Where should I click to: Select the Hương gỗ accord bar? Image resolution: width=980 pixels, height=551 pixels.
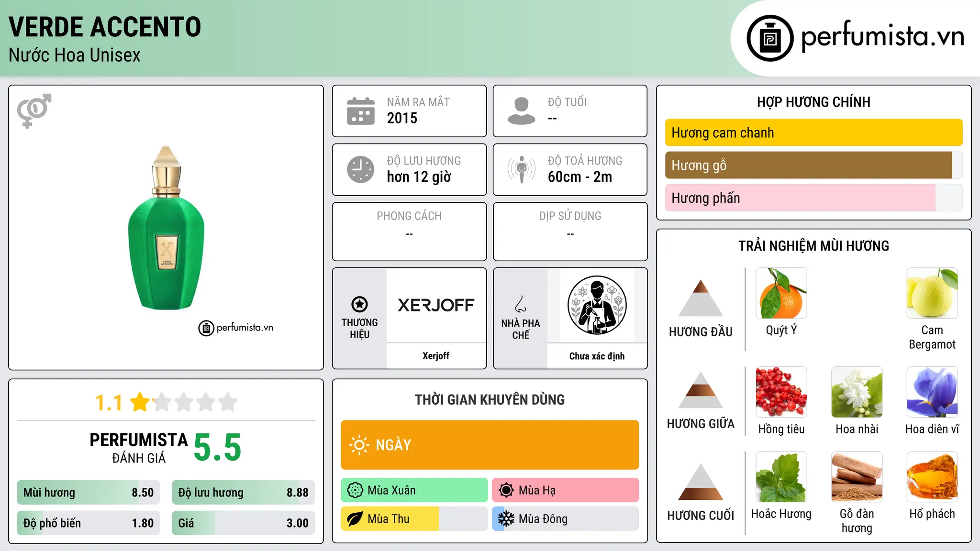coord(813,165)
